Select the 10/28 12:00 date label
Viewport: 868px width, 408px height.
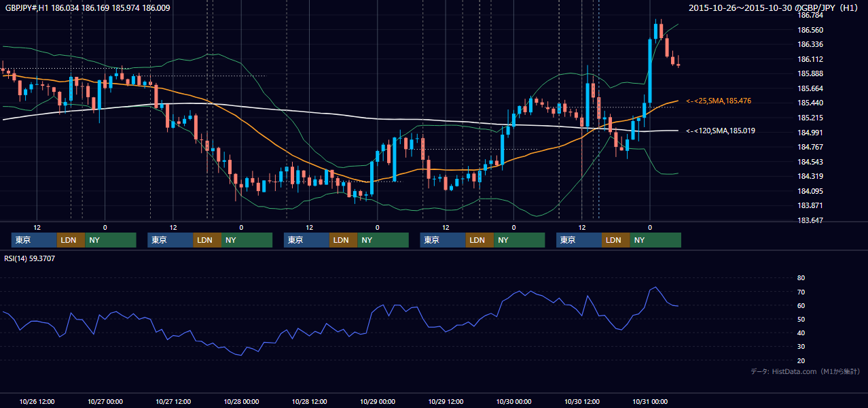pos(309,401)
